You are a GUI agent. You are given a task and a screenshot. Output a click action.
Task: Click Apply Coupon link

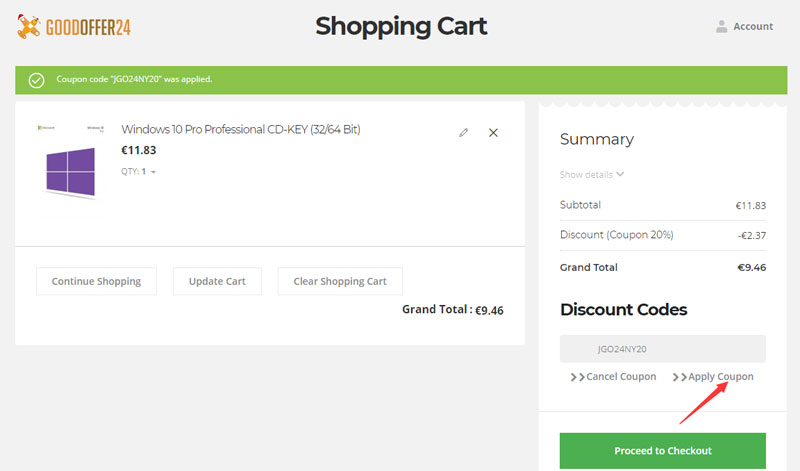coord(713,377)
